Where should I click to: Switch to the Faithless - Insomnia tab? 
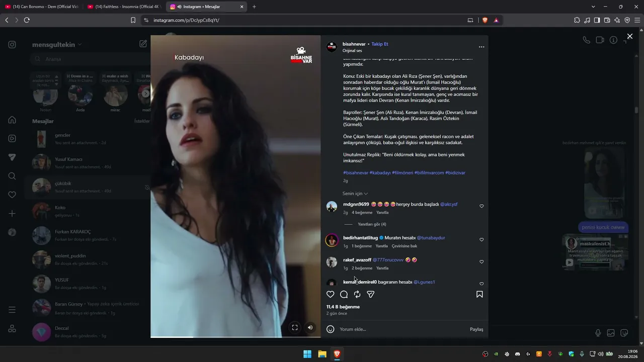(124, 7)
